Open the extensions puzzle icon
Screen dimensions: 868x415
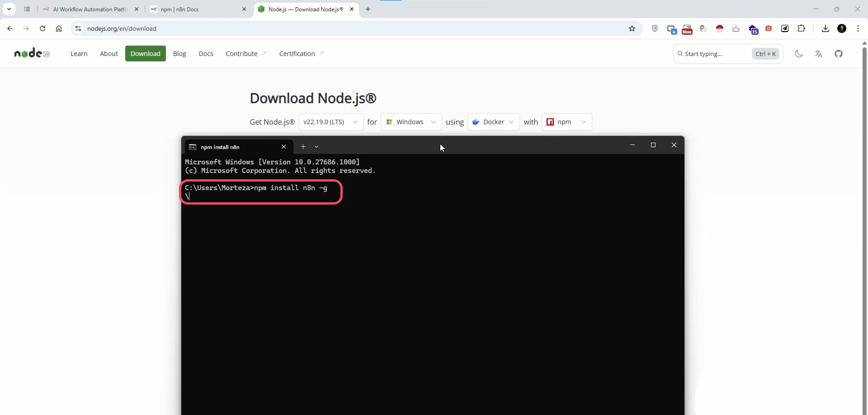pos(802,28)
